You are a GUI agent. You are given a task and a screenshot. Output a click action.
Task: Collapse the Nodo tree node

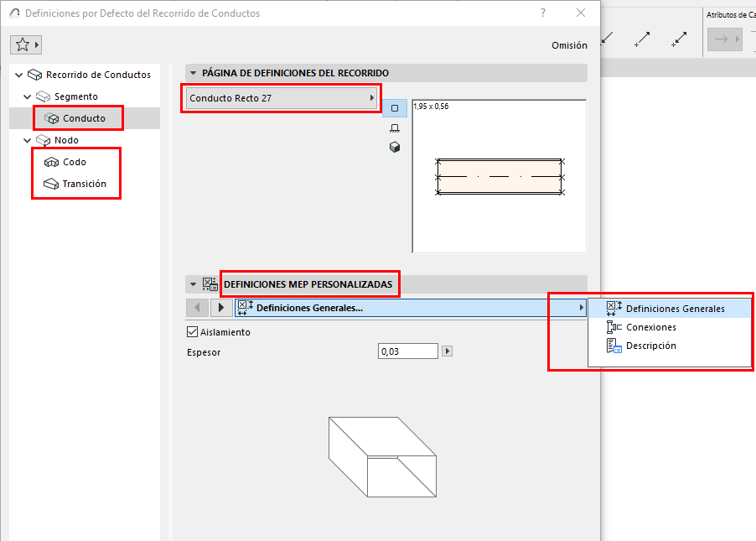[28, 140]
